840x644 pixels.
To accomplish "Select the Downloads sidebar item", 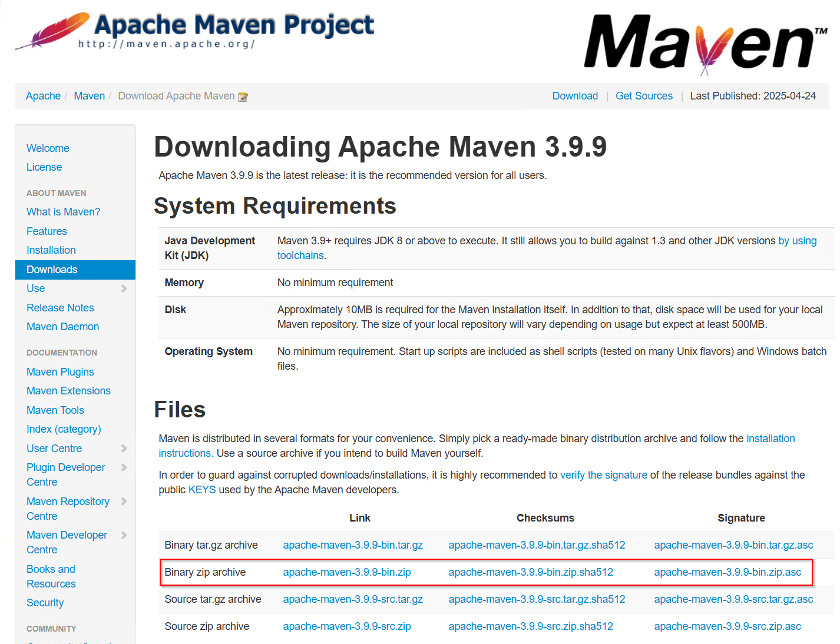I will (x=75, y=270).
